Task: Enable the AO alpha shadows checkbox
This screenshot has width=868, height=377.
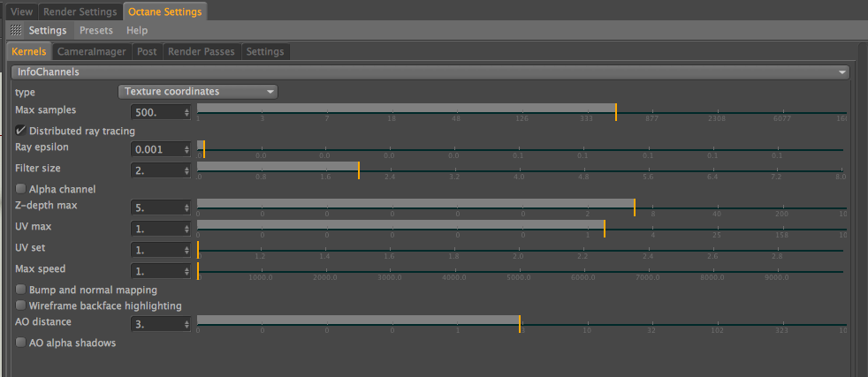Action: (x=20, y=343)
